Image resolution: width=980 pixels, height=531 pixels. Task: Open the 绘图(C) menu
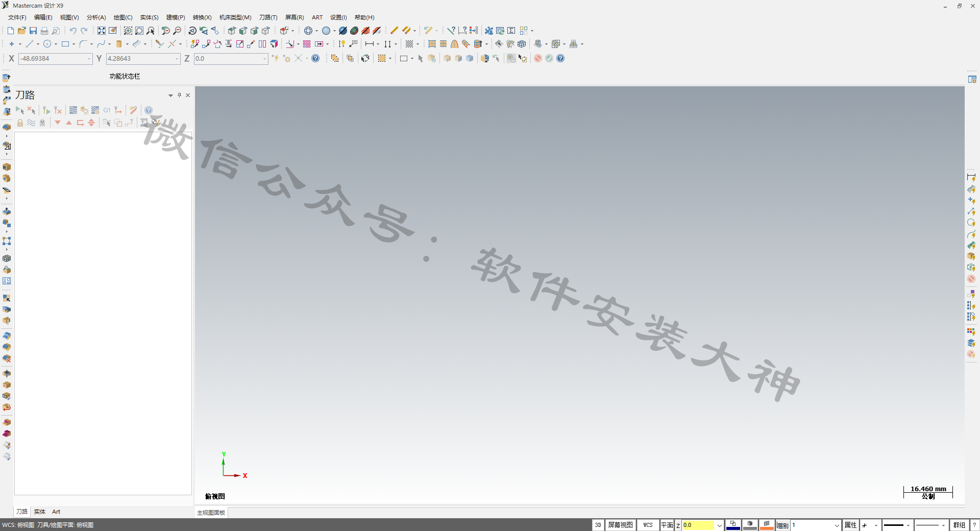(122, 17)
